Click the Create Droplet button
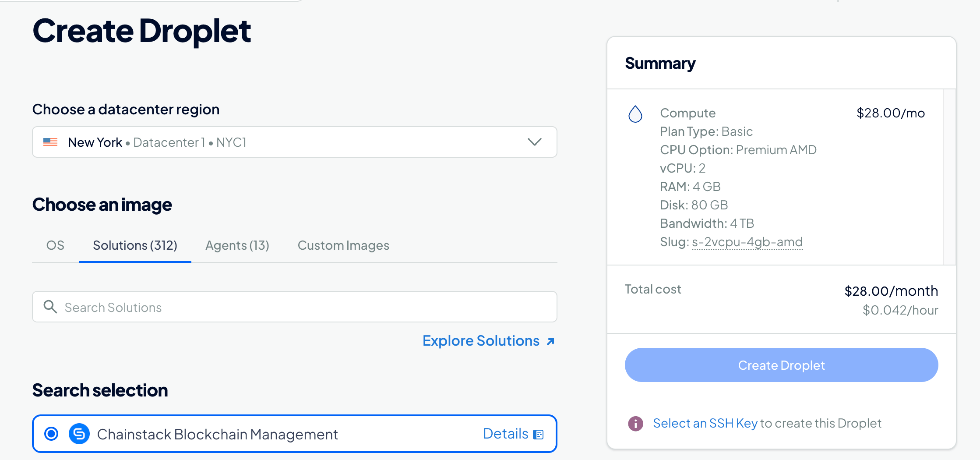 tap(781, 365)
